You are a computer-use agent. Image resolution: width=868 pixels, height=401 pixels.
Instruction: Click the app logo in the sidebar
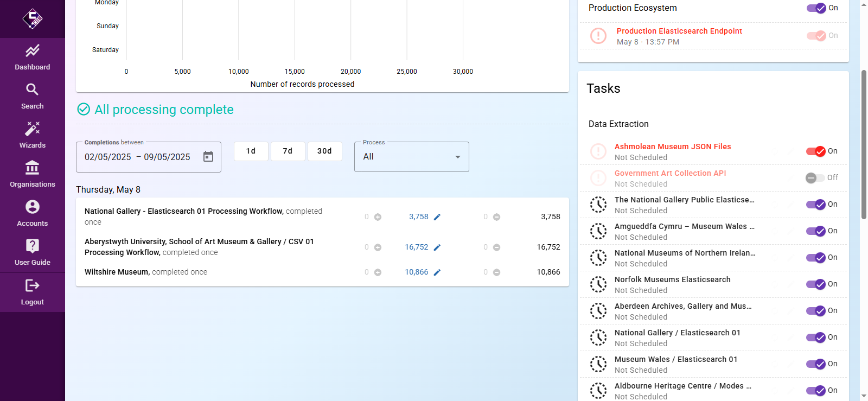(x=33, y=19)
